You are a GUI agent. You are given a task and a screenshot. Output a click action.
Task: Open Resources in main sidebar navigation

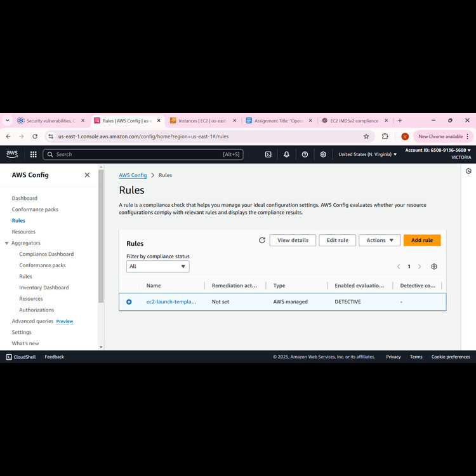click(x=23, y=232)
